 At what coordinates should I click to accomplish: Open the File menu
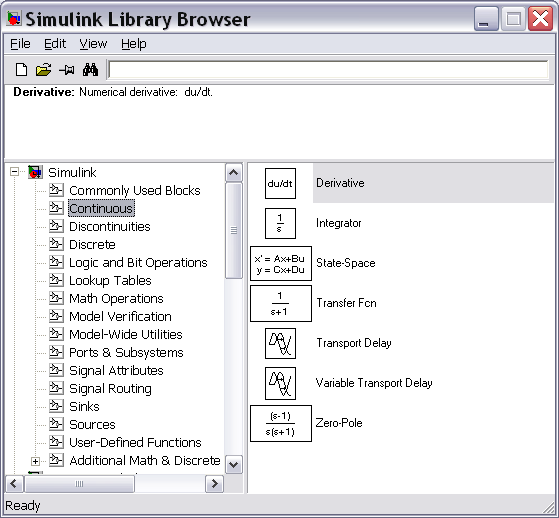20,44
